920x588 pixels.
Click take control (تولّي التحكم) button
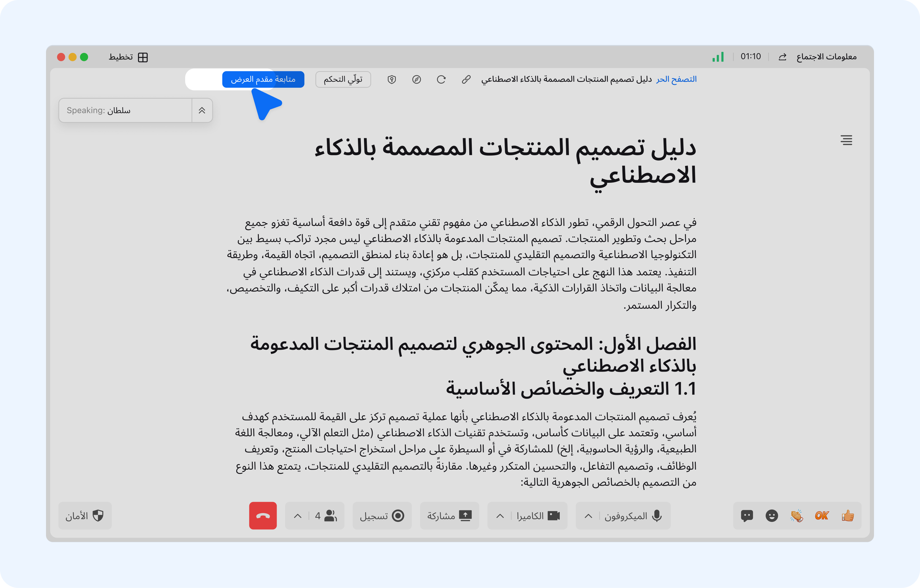click(343, 79)
